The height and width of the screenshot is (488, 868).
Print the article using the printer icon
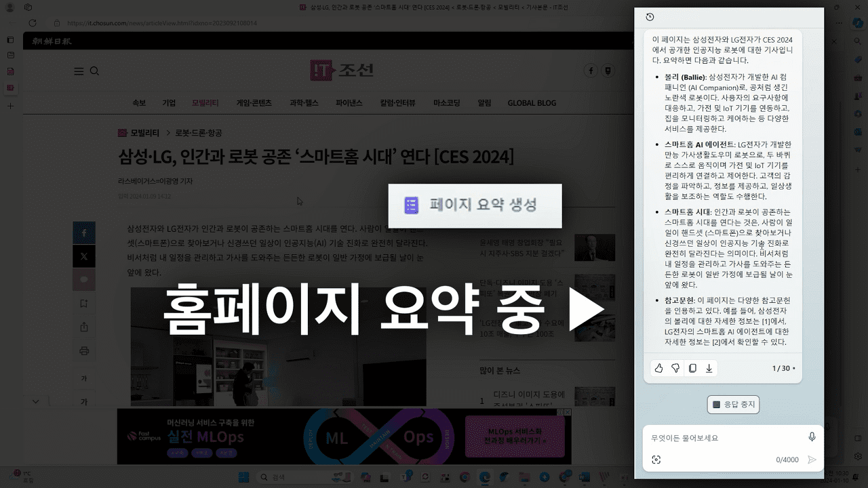point(84,351)
